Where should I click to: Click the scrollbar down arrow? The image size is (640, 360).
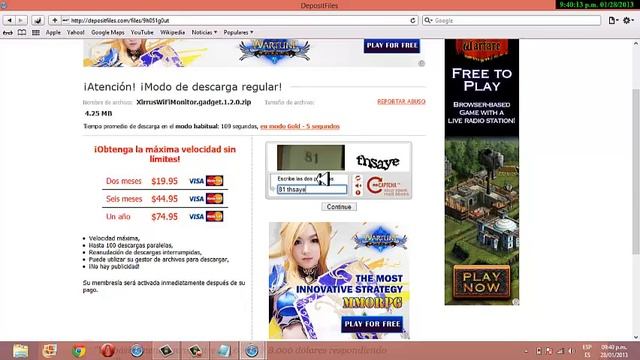point(636,338)
